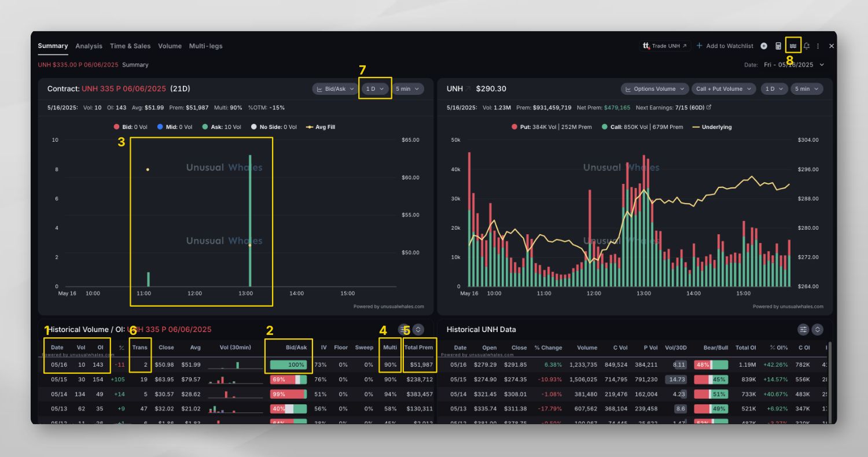Toggle the Underlying line in the UNH chart legend
The height and width of the screenshot is (457, 868).
pos(712,127)
